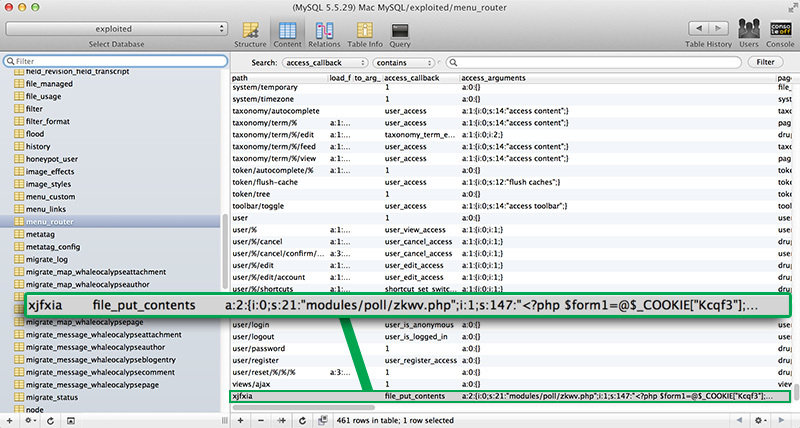Image resolution: width=800 pixels, height=428 pixels.
Task: Click the multiple-rows copy icon in status bar
Action: 322,421
